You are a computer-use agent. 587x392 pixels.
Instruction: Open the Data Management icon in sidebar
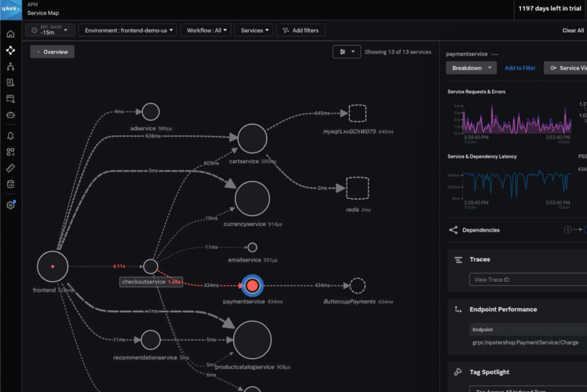(10, 184)
